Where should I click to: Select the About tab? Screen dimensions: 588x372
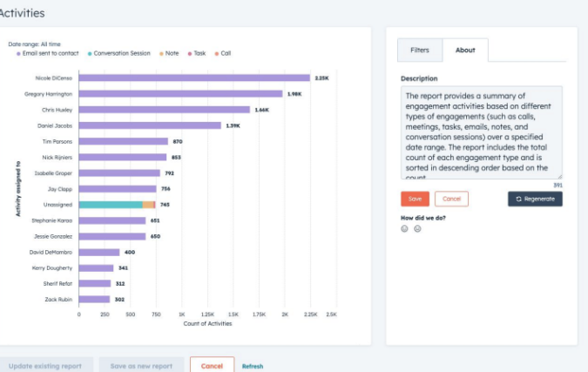point(465,50)
